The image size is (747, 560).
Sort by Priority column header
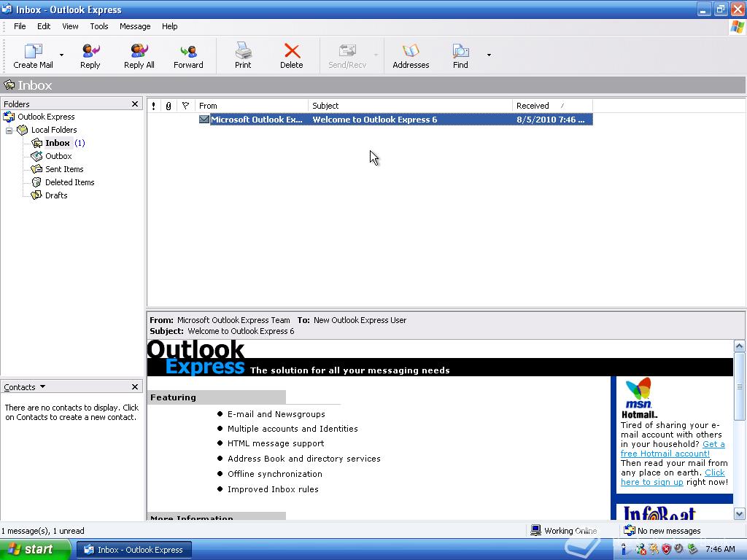click(x=153, y=106)
